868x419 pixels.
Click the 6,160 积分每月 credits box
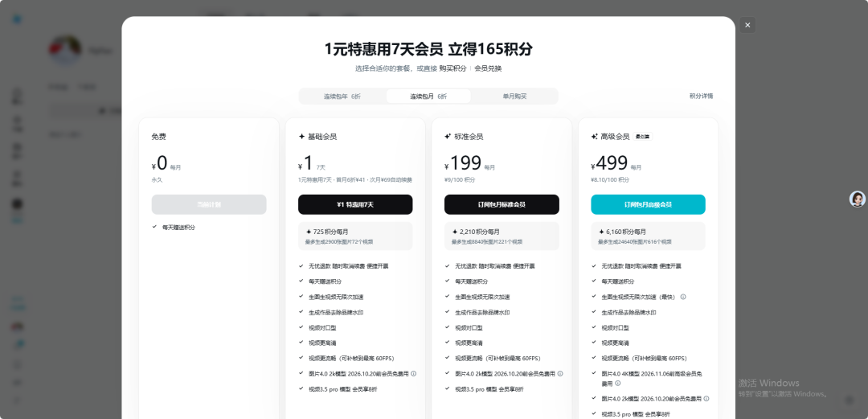(648, 236)
